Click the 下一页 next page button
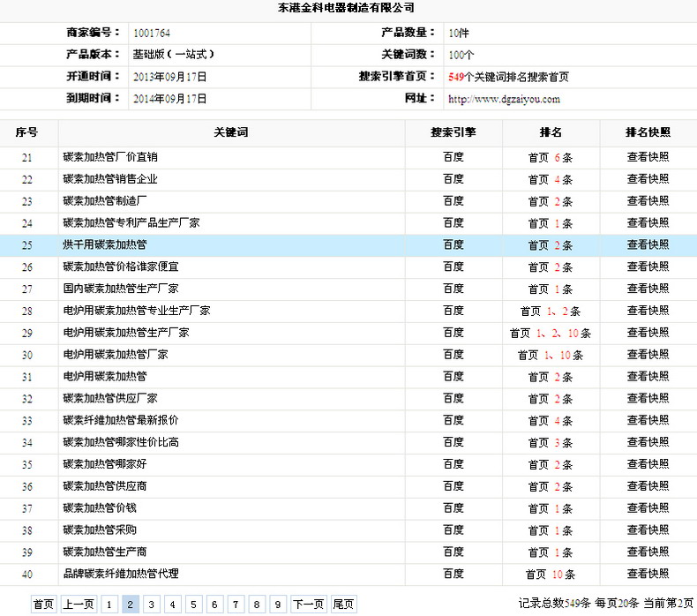This screenshot has height=616, width=697. coord(309,604)
